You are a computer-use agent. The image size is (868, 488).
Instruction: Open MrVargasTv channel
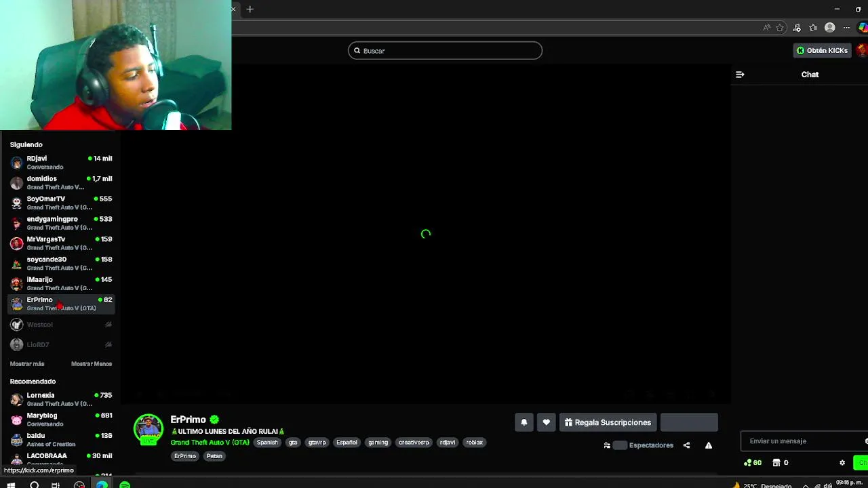(61, 243)
